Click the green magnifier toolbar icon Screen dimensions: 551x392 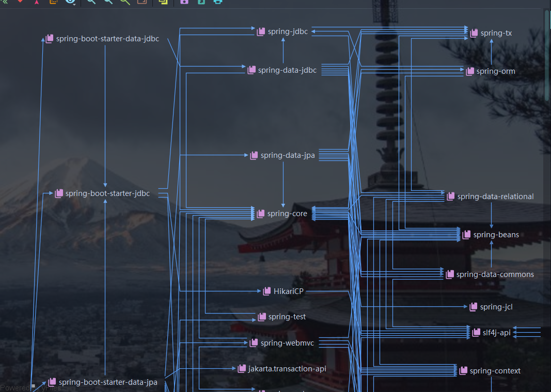coord(125,2)
